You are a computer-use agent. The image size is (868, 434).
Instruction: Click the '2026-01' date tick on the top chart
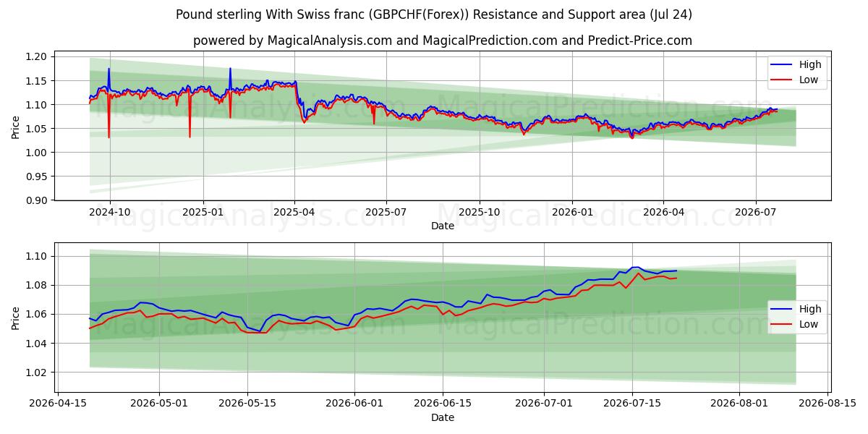(x=572, y=213)
